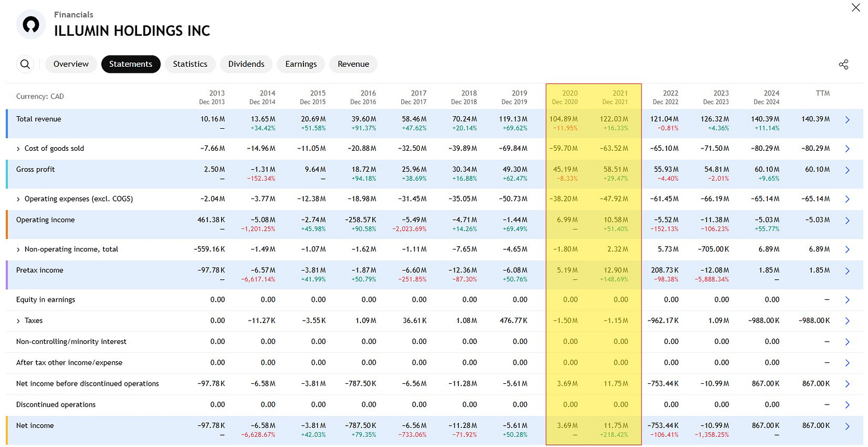Open Net income before discontinued row arrow
Image resolution: width=868 pixels, height=447 pixels.
click(848, 384)
